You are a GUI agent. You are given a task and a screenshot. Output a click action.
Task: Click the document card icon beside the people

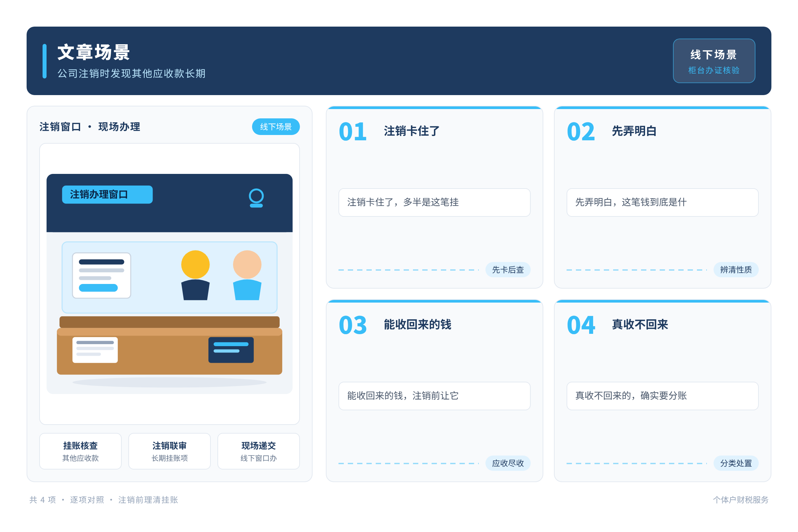tap(101, 276)
